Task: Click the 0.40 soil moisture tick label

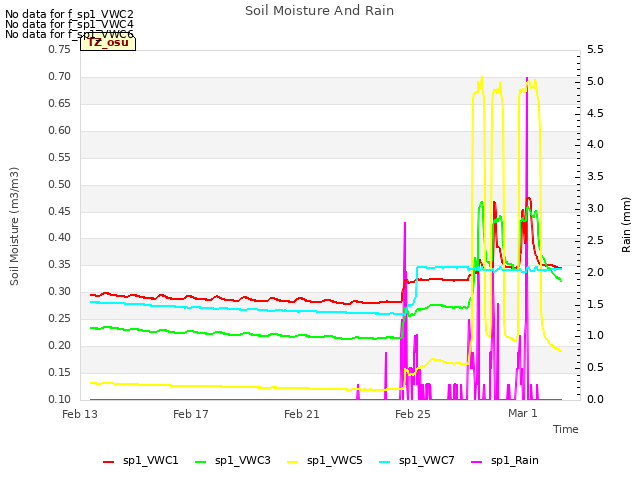Action: 60,238
